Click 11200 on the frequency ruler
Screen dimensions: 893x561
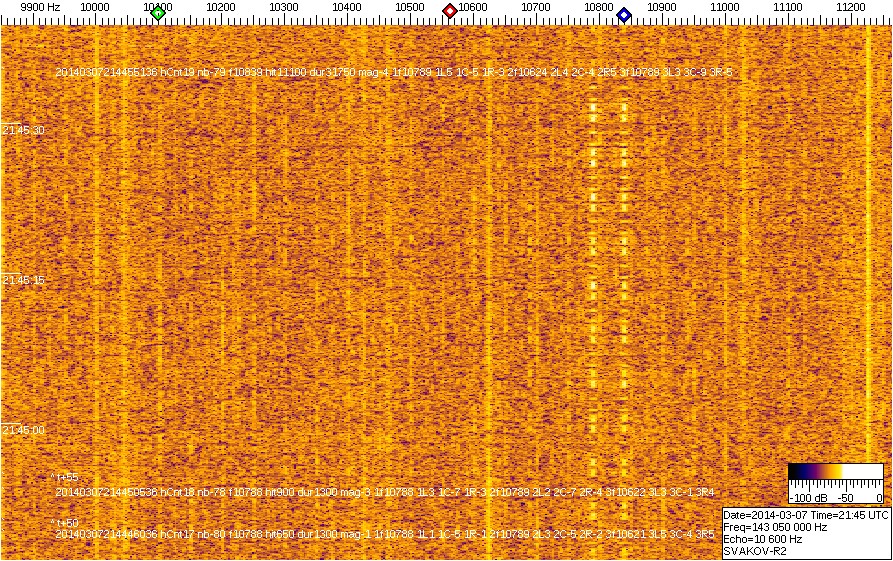pyautogui.click(x=851, y=7)
